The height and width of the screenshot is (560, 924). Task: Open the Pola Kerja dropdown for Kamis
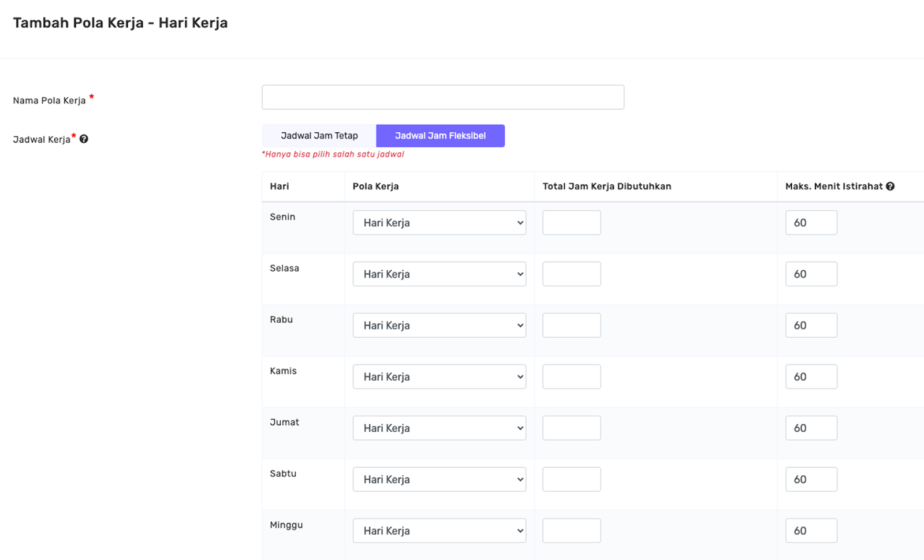439,376
